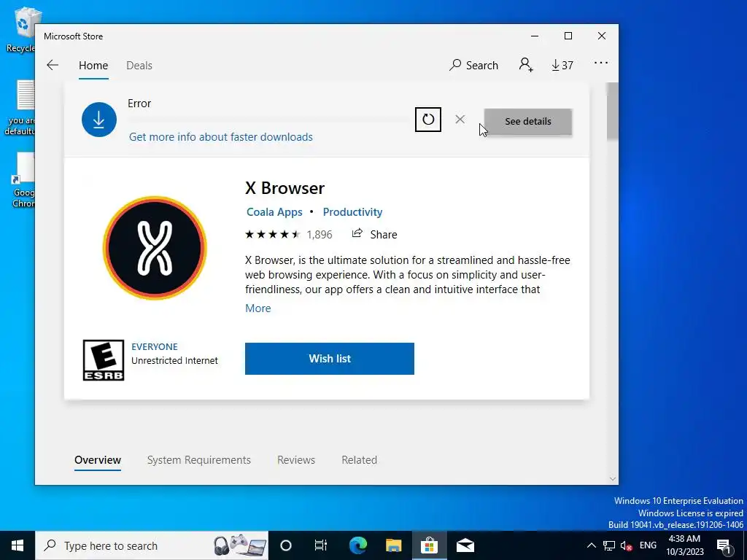
Task: Open the notification Action Center
Action: click(724, 545)
